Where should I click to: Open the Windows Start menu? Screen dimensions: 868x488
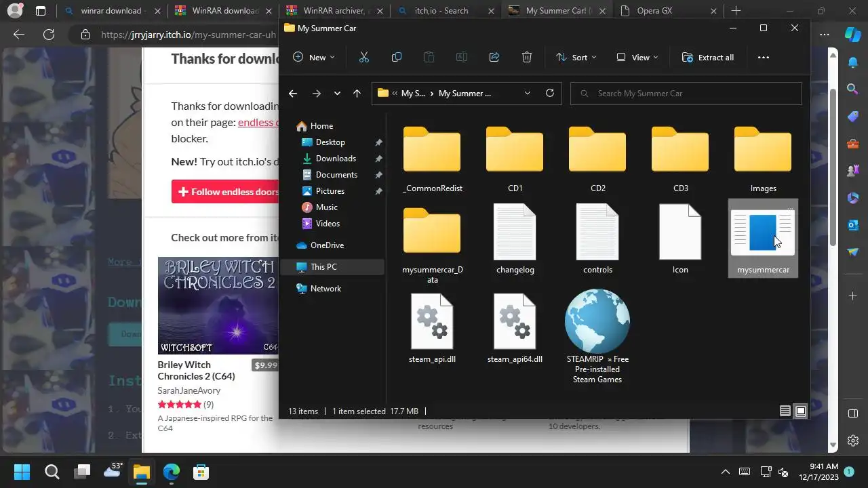[x=22, y=472]
